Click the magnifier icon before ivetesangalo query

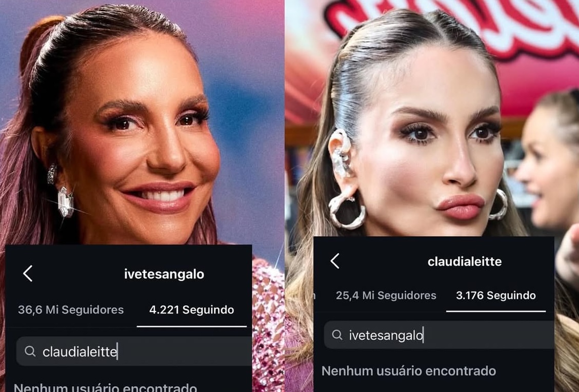(x=337, y=335)
